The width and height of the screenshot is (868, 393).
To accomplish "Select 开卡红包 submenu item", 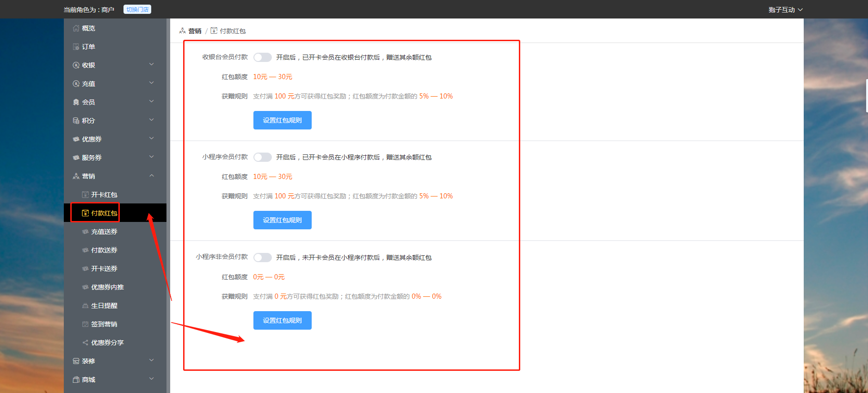I will [x=115, y=195].
